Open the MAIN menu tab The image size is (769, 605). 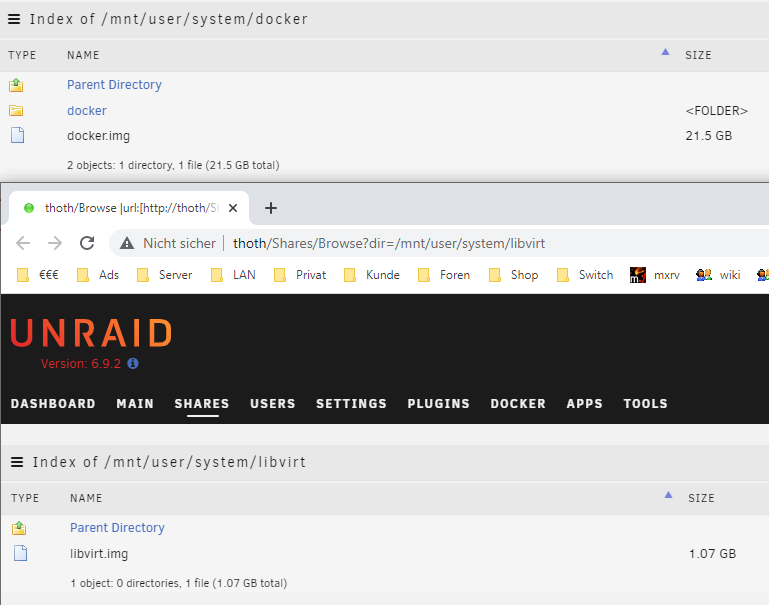[x=135, y=403]
